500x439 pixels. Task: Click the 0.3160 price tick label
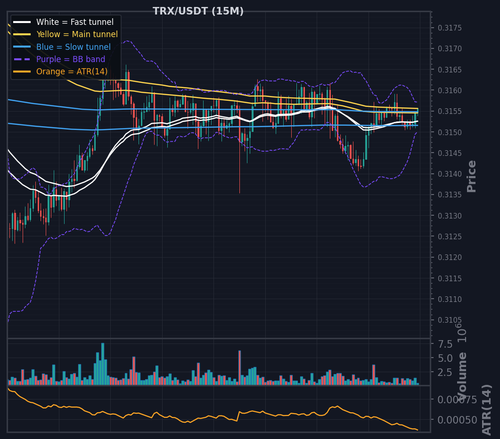[450, 90]
